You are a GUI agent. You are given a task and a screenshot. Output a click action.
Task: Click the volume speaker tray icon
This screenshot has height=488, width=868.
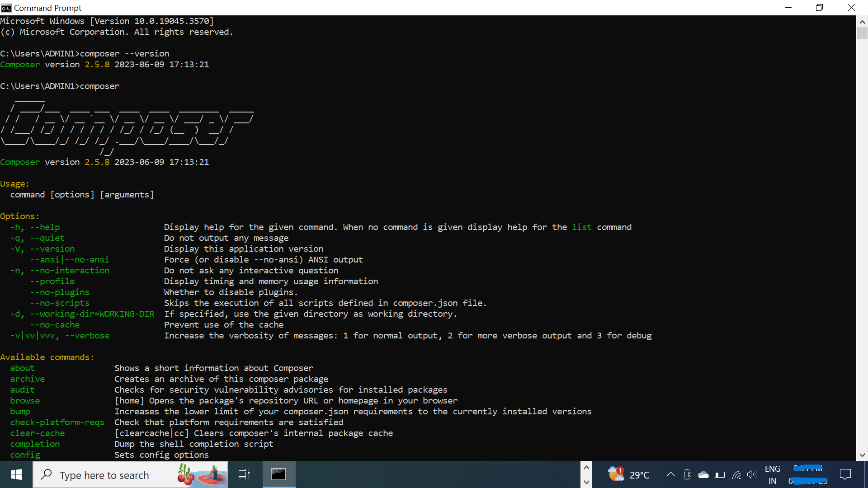point(752,474)
